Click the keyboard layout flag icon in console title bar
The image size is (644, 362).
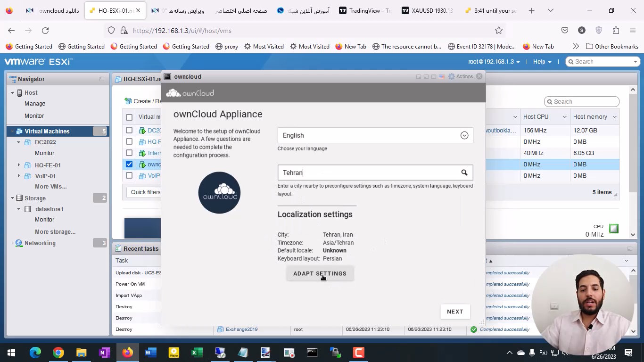[x=442, y=76]
